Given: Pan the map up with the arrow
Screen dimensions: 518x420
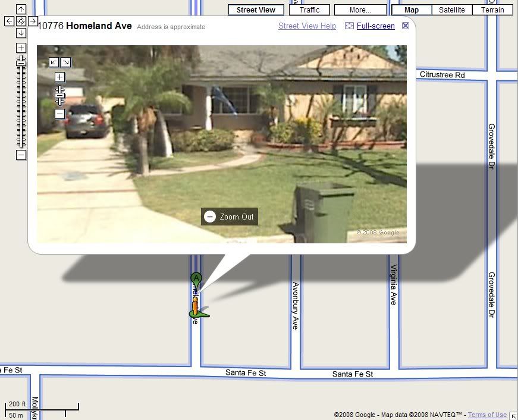Looking at the screenshot, I should [x=21, y=10].
